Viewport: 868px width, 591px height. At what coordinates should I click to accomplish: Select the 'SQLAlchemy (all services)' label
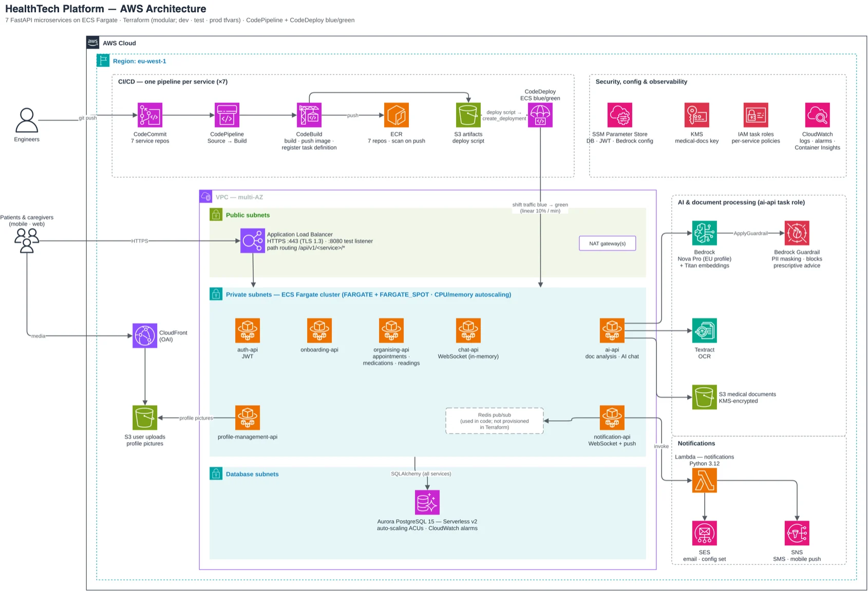coord(421,473)
